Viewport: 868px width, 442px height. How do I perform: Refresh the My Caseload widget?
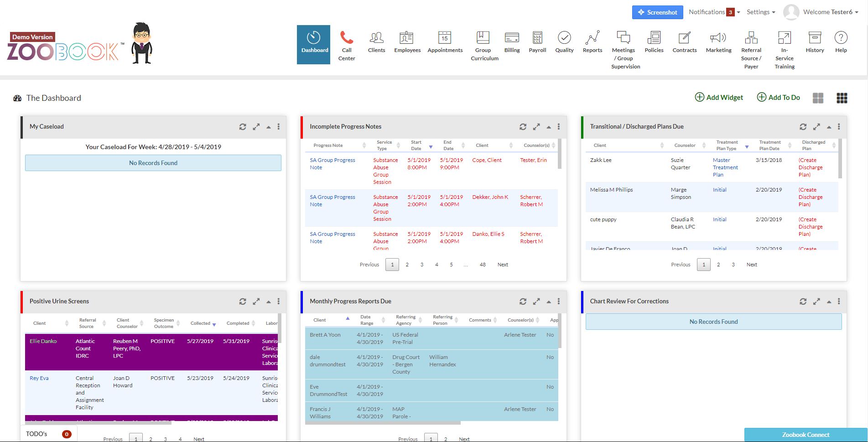point(243,126)
